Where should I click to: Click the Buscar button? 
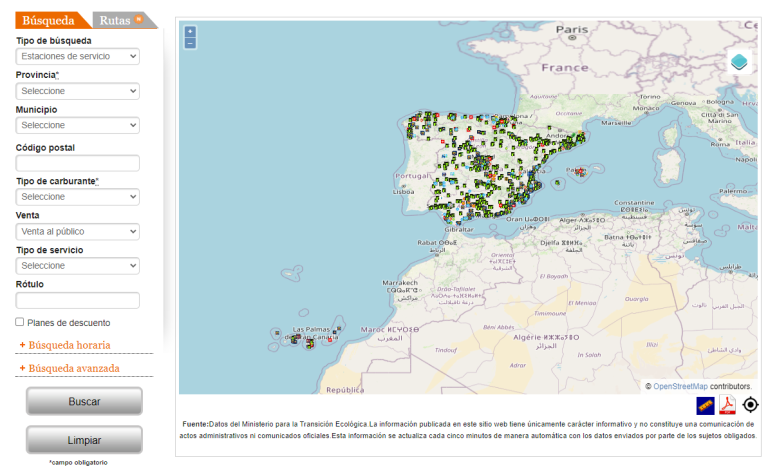click(x=84, y=401)
